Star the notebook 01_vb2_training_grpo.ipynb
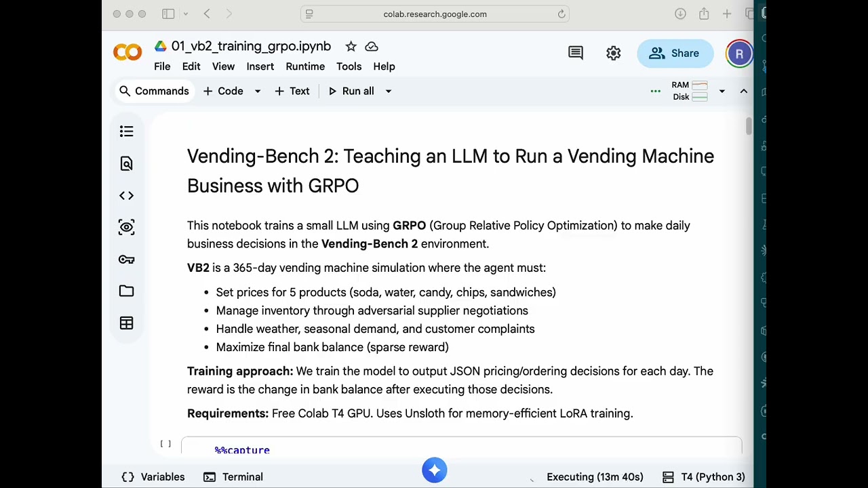 tap(351, 46)
